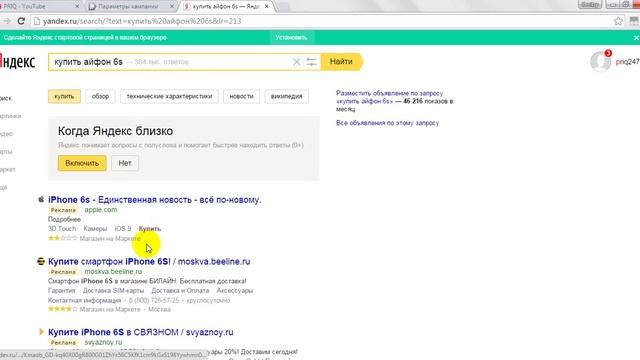
Task: Open Купите iPhone 6S в СВЯЗНОМ result
Action: pyautogui.click(x=141, y=332)
